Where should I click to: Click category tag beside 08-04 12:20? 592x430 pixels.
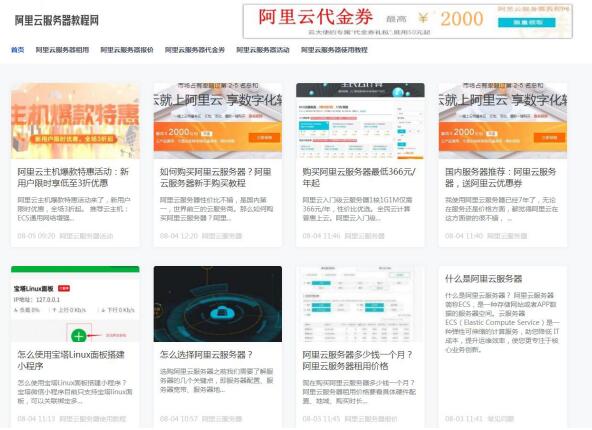(222, 236)
